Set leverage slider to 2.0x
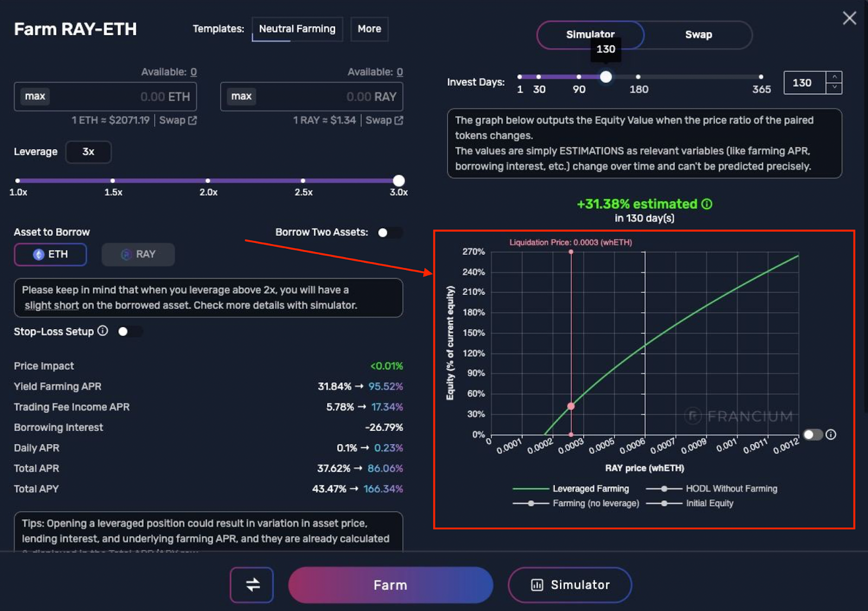Viewport: 868px width, 611px height. (208, 181)
